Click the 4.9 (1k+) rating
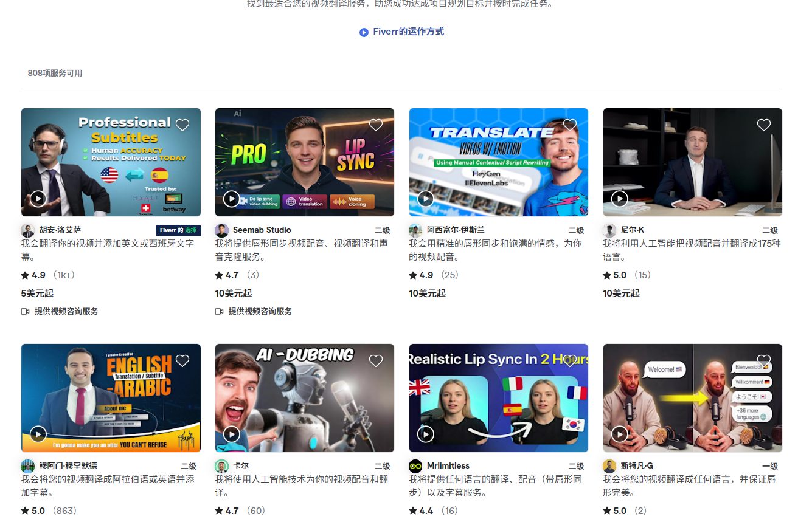 pyautogui.click(x=48, y=275)
